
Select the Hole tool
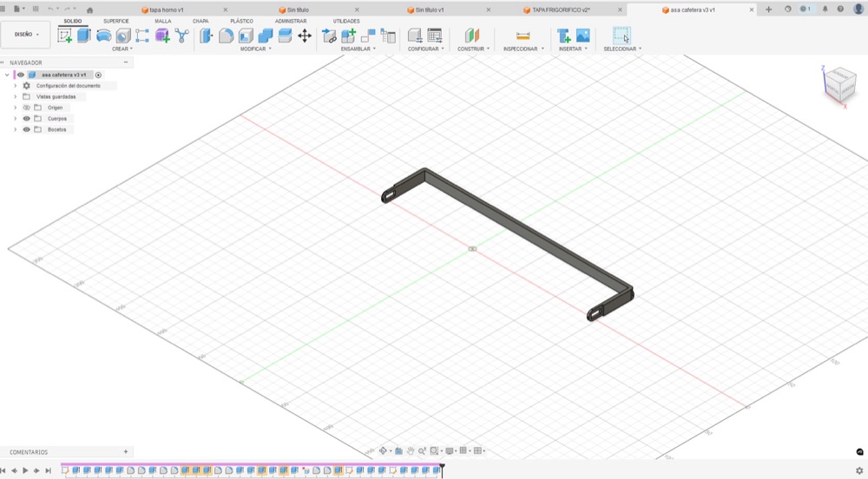coord(123,36)
